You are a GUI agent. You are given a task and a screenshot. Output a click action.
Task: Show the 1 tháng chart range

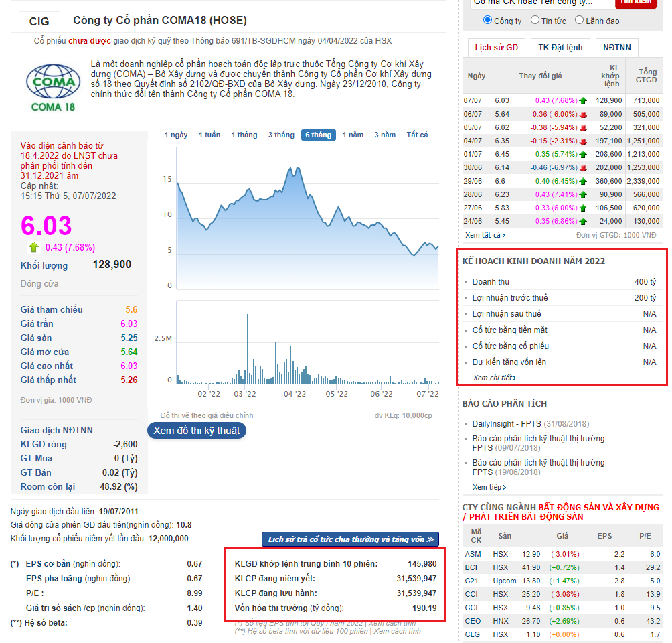244,135
